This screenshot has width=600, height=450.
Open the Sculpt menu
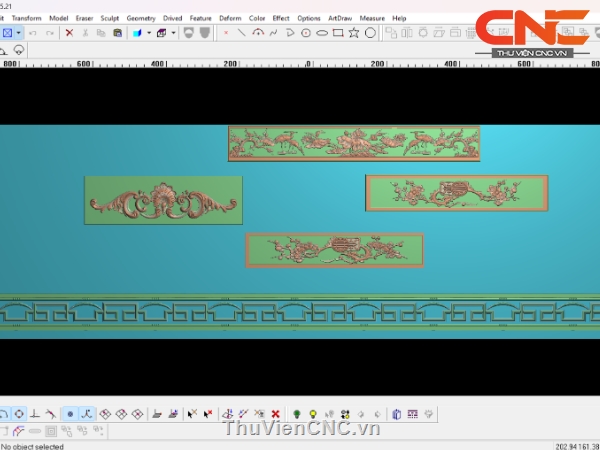tap(109, 18)
